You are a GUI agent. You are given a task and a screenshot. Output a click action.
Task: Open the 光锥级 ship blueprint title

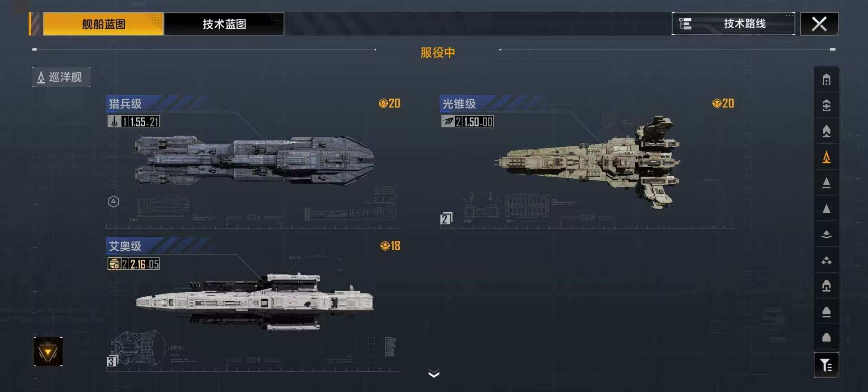[x=459, y=104]
